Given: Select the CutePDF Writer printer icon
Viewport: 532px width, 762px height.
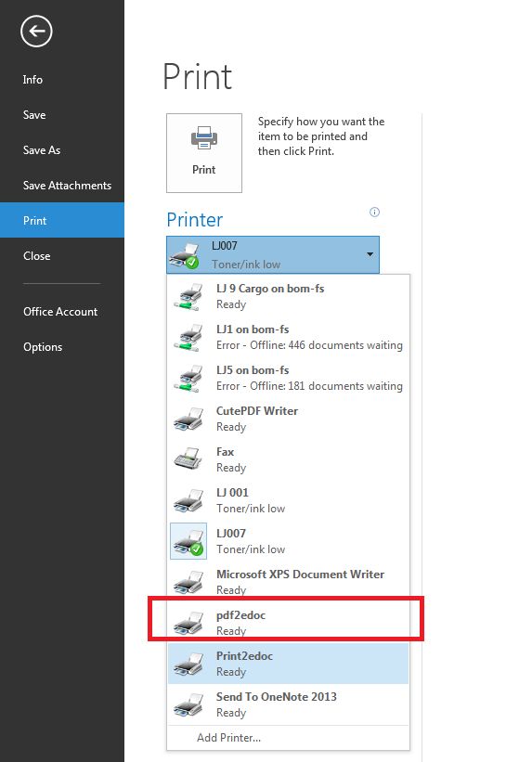Looking at the screenshot, I should coord(188,419).
